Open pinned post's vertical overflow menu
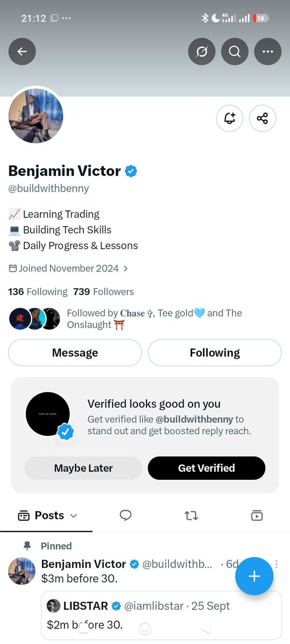 point(277,564)
